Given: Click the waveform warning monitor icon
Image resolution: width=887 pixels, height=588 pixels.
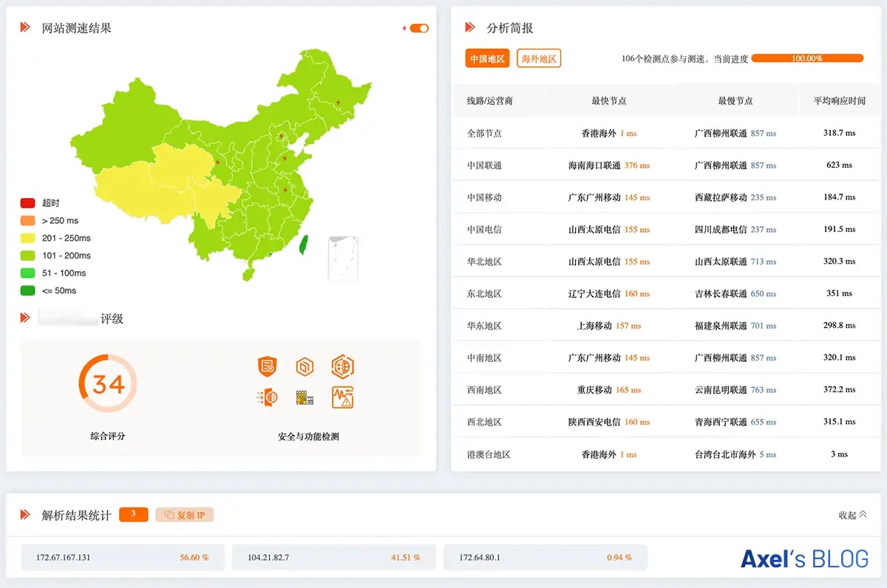Looking at the screenshot, I should (x=342, y=397).
